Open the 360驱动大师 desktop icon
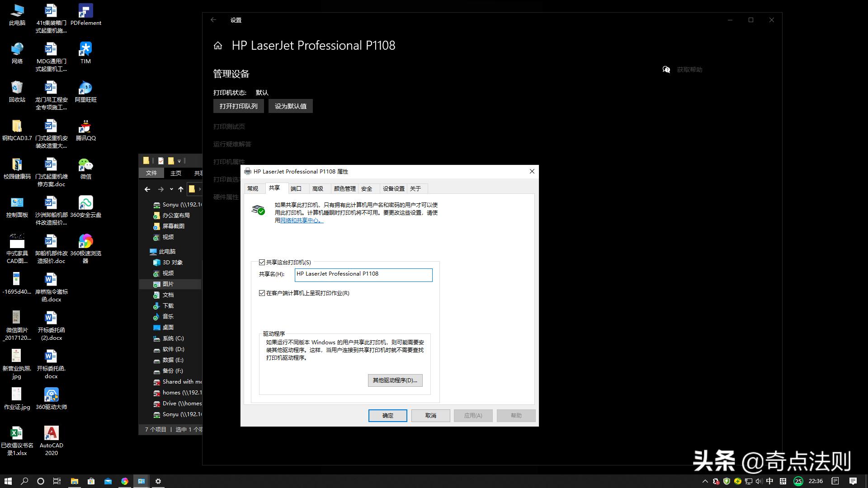 (51, 395)
